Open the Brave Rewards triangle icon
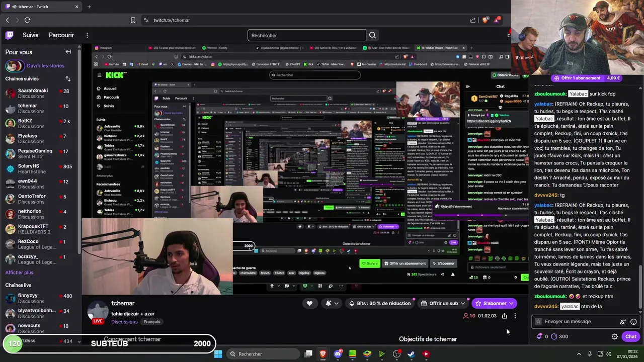 point(497,20)
